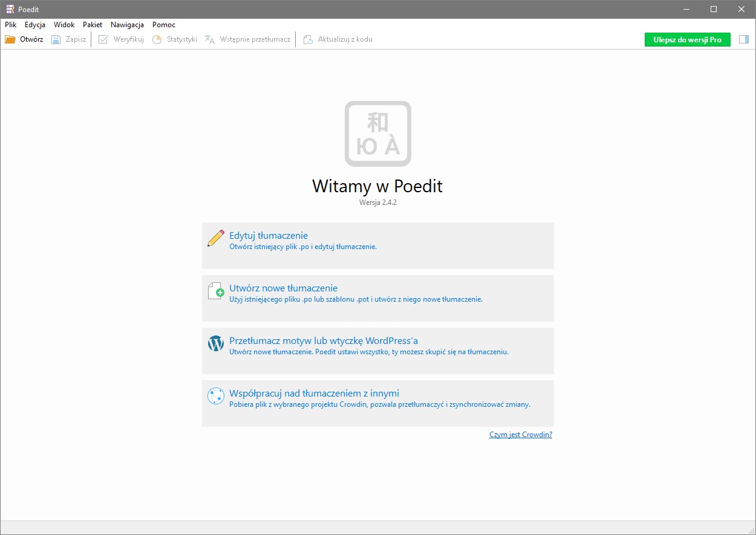Click the Poedit app icon in title bar

tap(10, 9)
